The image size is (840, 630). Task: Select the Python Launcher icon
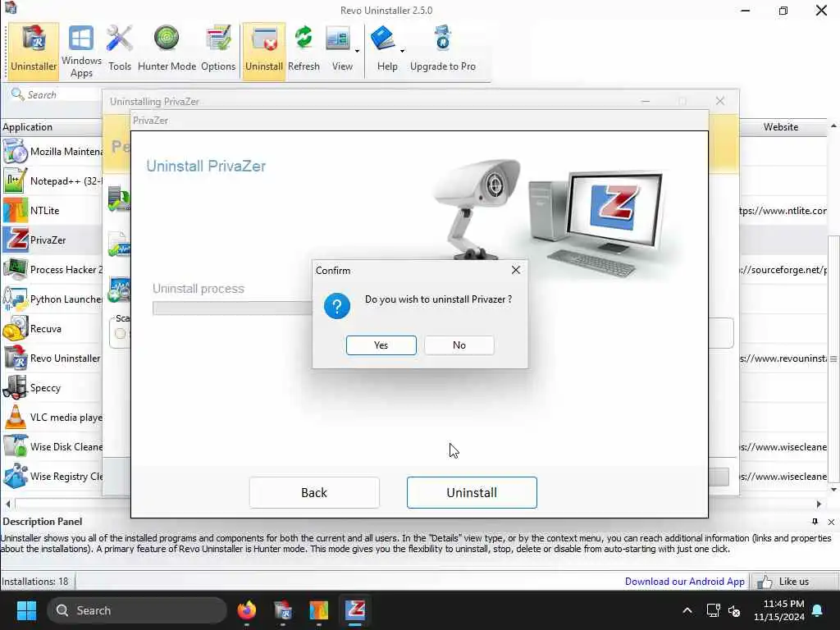15,299
